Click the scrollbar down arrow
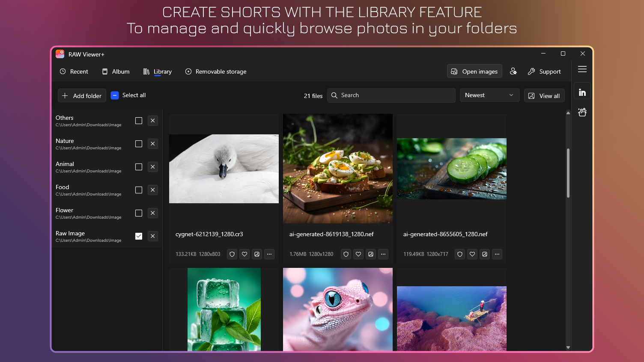Screen dimensions: 644x362 coord(568,347)
